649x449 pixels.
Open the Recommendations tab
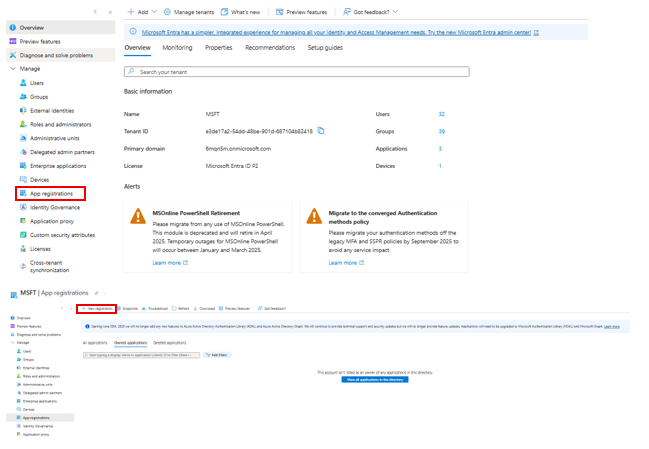(x=270, y=48)
